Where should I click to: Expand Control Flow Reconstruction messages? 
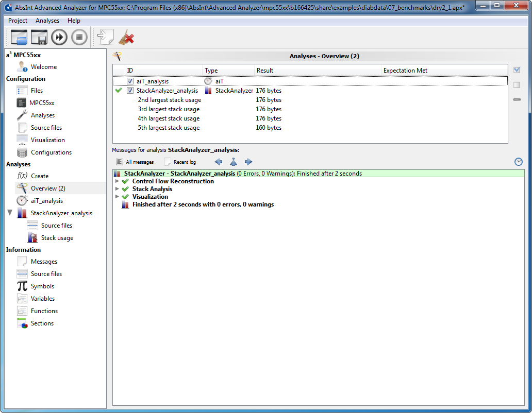(117, 181)
